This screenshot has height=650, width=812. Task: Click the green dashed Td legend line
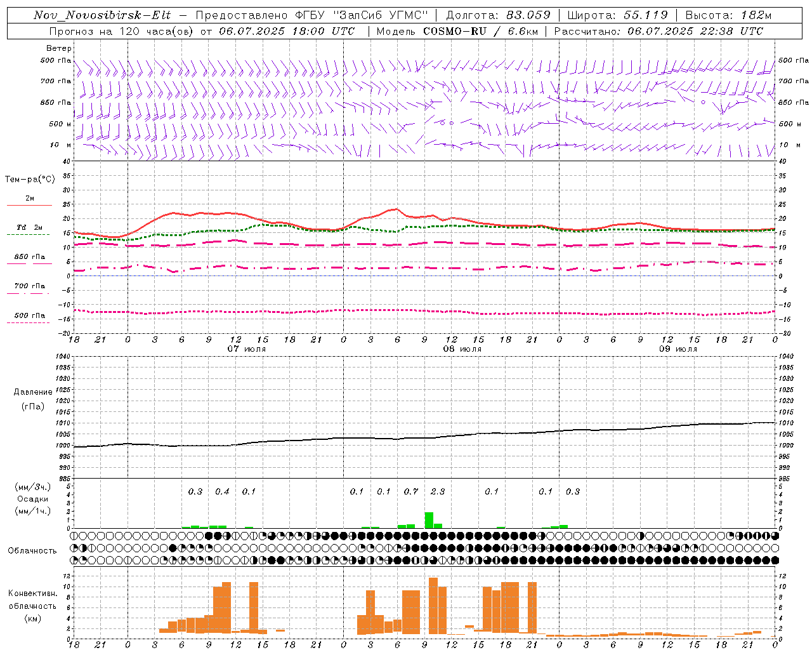point(28,235)
